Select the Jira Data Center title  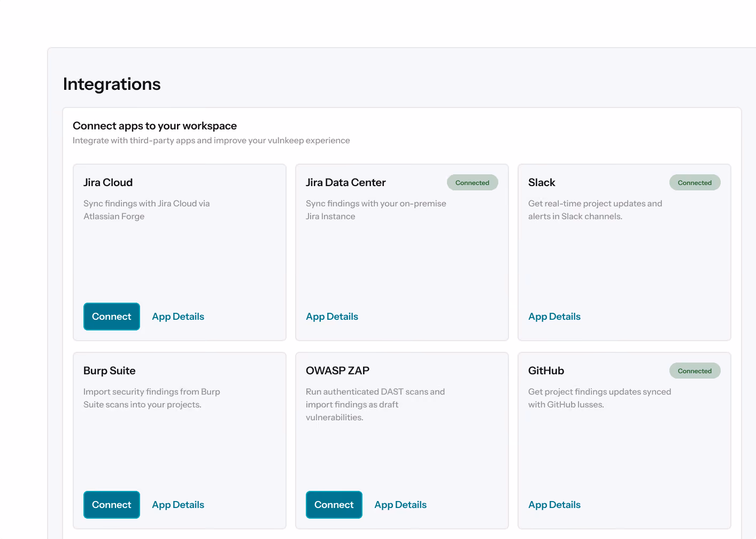346,182
